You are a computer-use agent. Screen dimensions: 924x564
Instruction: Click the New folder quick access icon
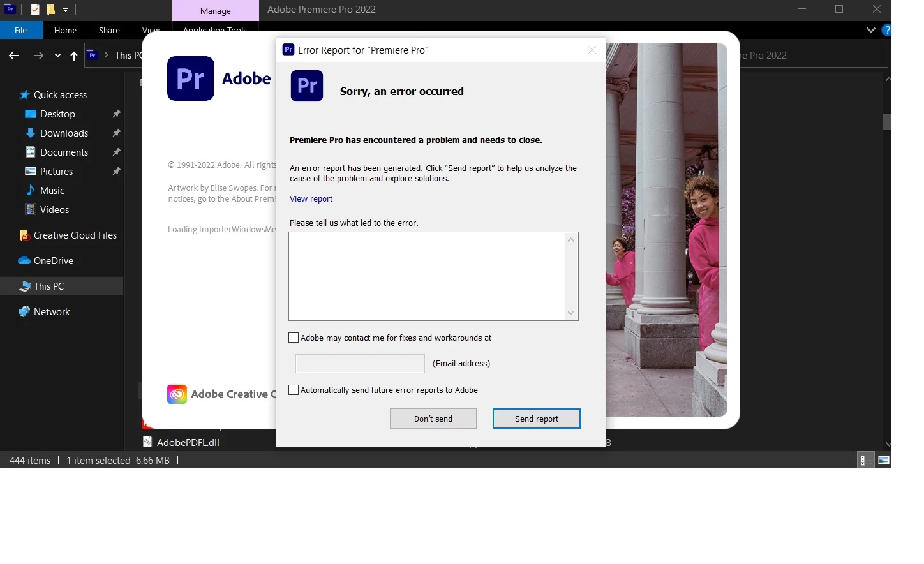click(x=51, y=10)
